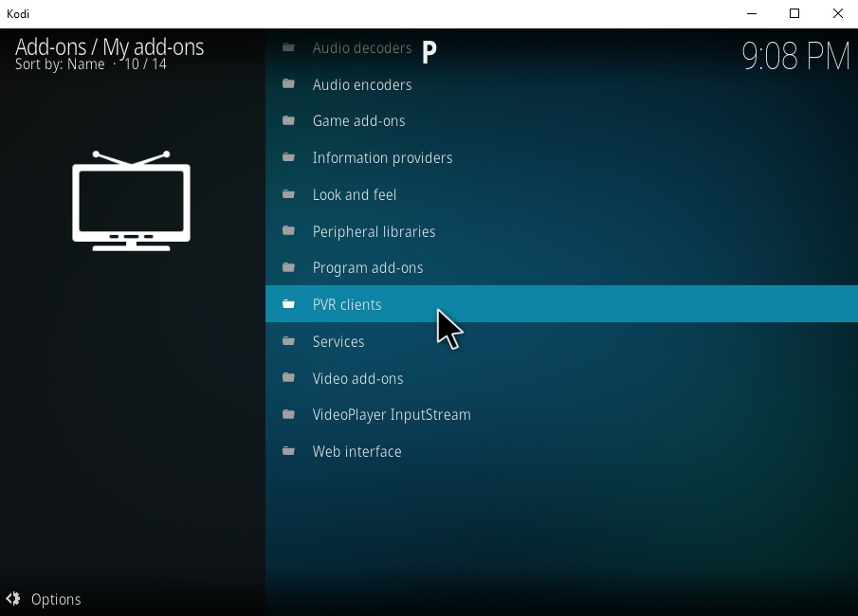Minimize the Kodi window
The image size is (858, 616).
[x=751, y=13]
